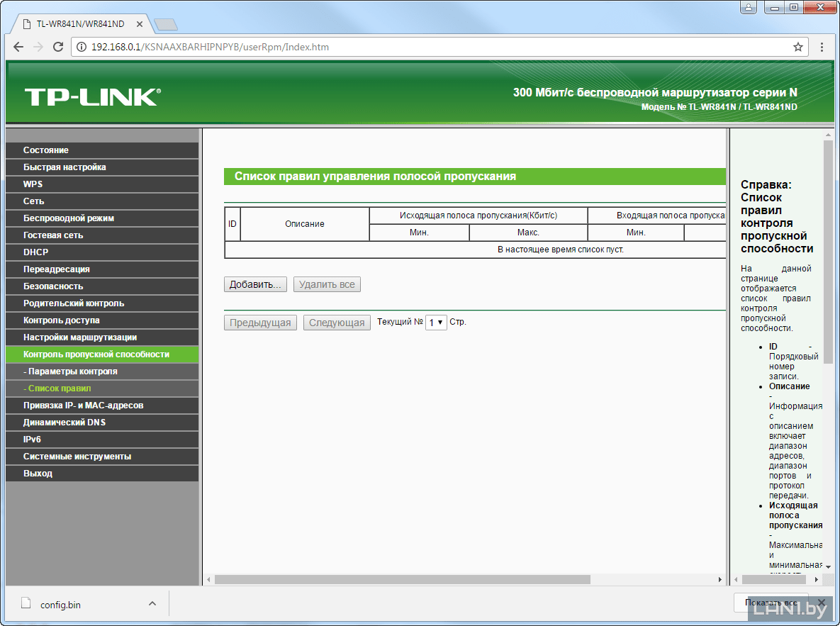The height and width of the screenshot is (626, 840).
Task: Go back with the browser back arrow
Action: 18,47
